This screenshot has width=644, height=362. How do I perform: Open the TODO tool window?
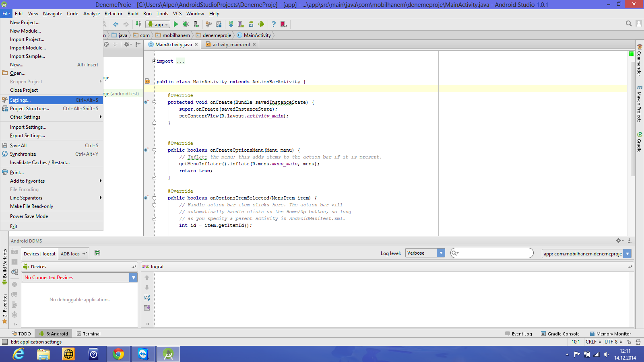pyautogui.click(x=21, y=334)
